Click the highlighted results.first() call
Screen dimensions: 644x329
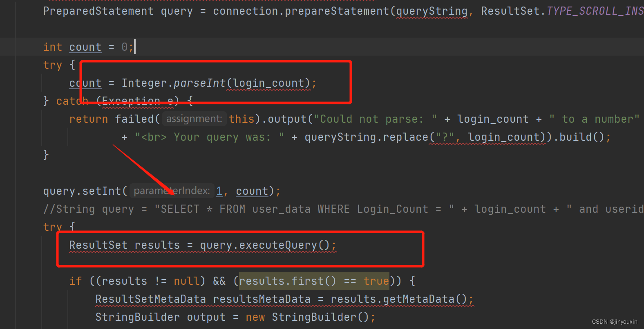pyautogui.click(x=288, y=281)
